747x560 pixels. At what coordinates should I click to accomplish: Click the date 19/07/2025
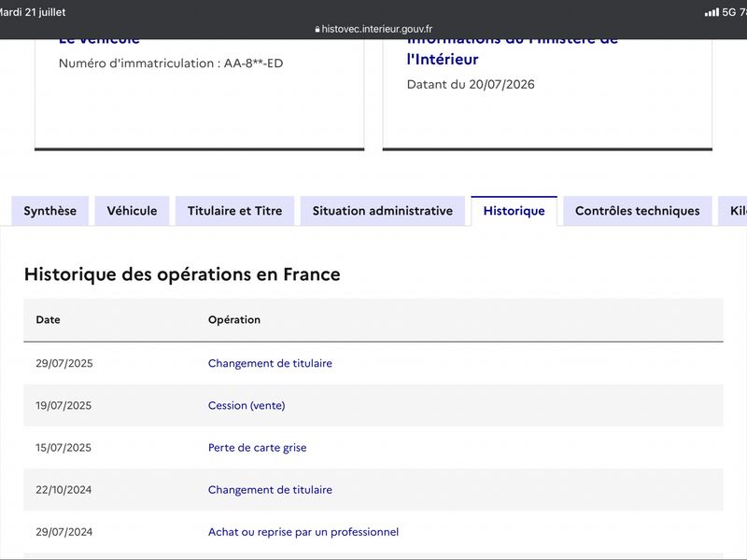pyautogui.click(x=63, y=405)
